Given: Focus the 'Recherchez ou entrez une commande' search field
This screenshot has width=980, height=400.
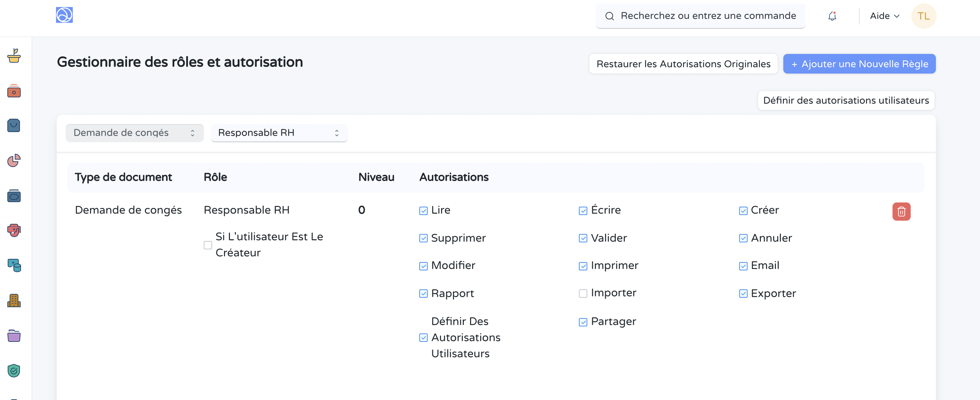Looking at the screenshot, I should pyautogui.click(x=708, y=16).
